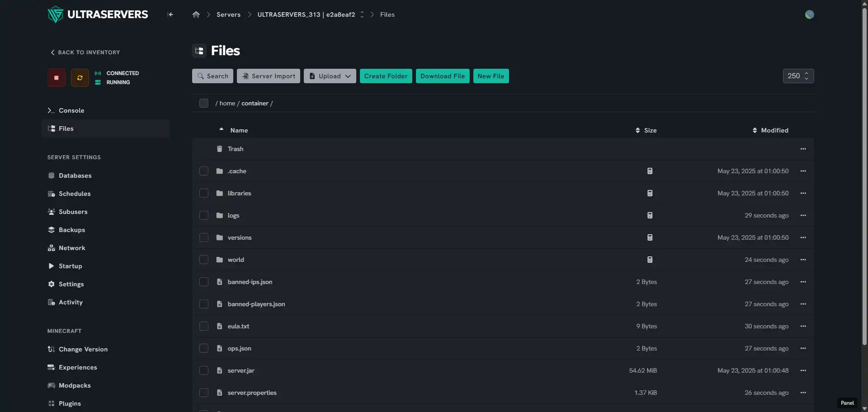The height and width of the screenshot is (412, 868).
Task: Open the server.properties file
Action: pos(252,393)
